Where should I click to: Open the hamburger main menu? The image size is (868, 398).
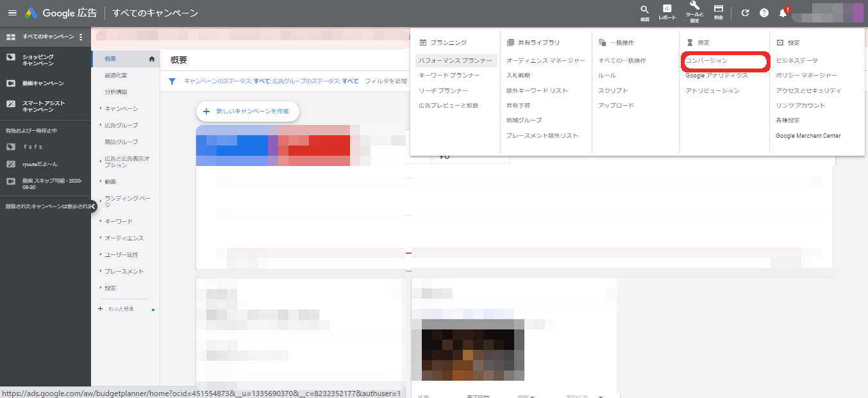point(12,13)
